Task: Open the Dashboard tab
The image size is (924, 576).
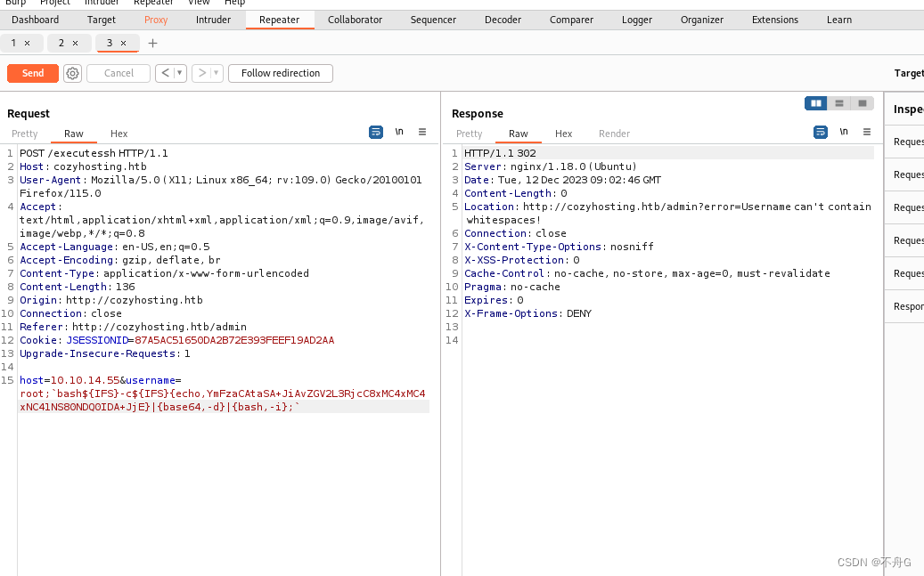Action: (36, 20)
